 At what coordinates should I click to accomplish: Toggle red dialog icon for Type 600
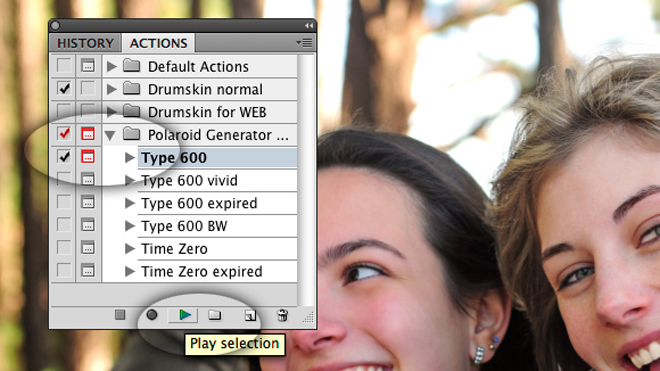[88, 157]
